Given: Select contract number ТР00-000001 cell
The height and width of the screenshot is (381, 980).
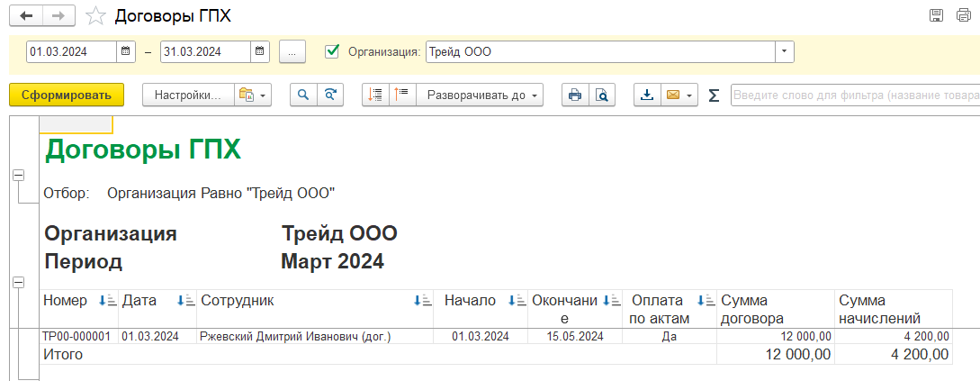Looking at the screenshot, I should click(x=79, y=336).
